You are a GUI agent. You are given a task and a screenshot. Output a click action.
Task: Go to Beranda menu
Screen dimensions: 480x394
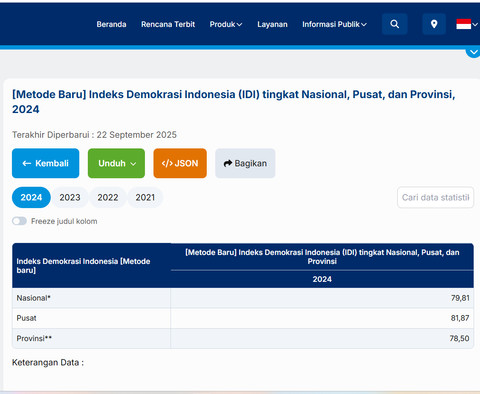pyautogui.click(x=111, y=24)
